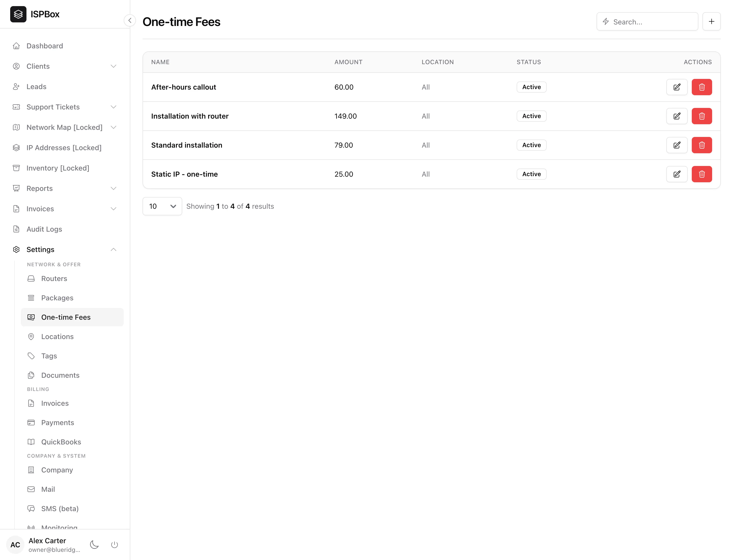Click the Audit Logs file icon
This screenshot has width=733, height=560.
[16, 229]
